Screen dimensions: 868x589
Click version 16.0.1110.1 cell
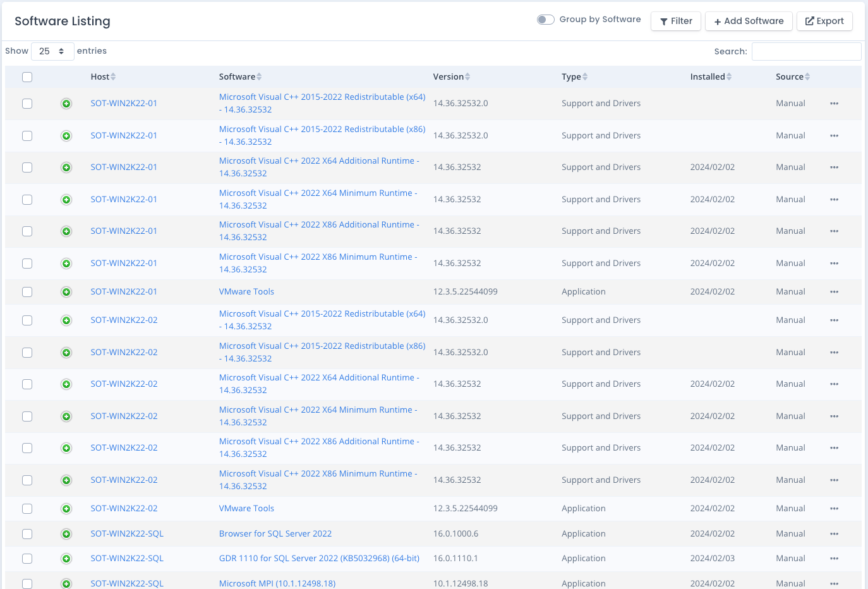point(455,559)
